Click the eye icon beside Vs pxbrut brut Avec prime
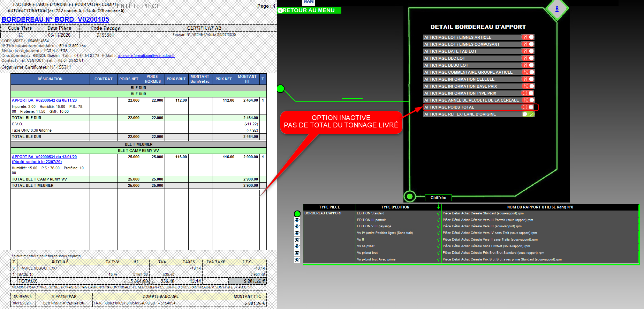This screenshot has height=309, width=644. click(297, 260)
